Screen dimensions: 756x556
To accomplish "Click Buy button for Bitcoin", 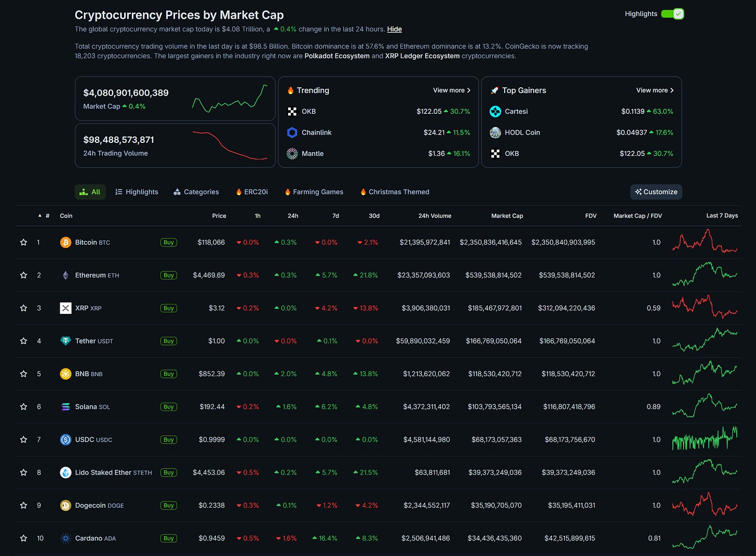I will [169, 242].
